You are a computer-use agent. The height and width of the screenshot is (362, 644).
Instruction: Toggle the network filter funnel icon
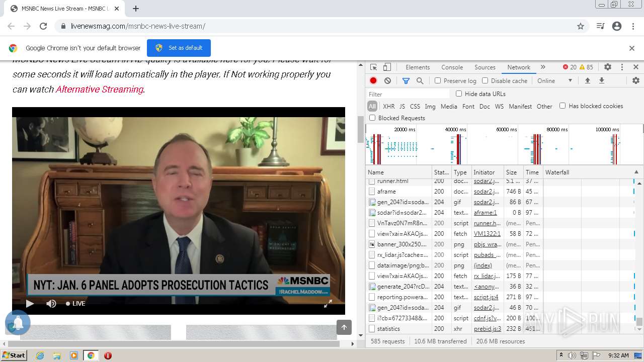pos(406,80)
